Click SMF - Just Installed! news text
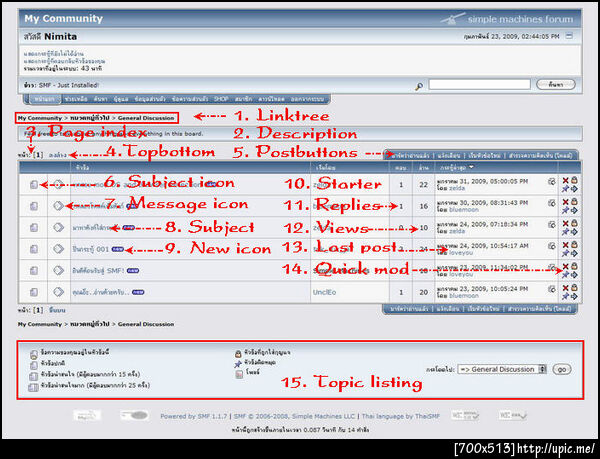The image size is (600, 459). click(x=68, y=85)
